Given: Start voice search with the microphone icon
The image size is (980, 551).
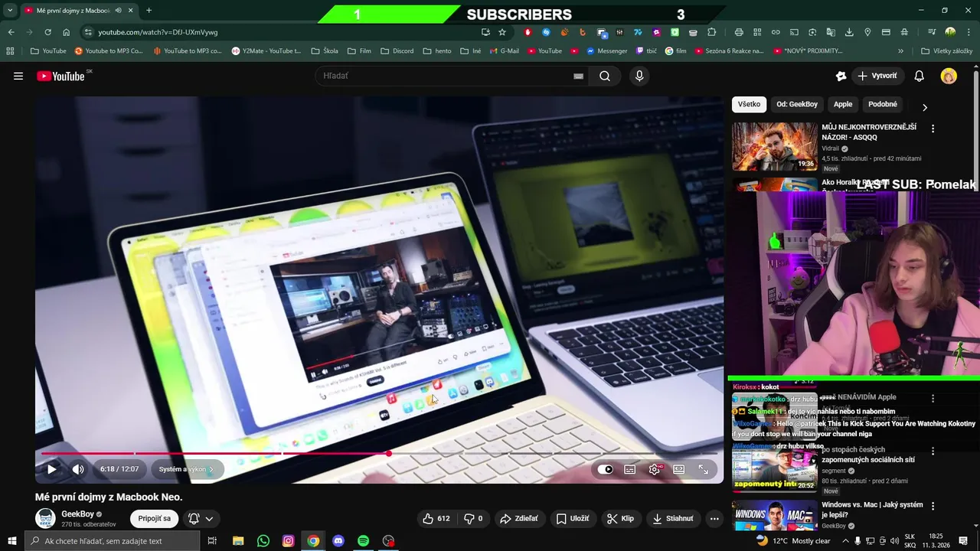Looking at the screenshot, I should coord(639,76).
